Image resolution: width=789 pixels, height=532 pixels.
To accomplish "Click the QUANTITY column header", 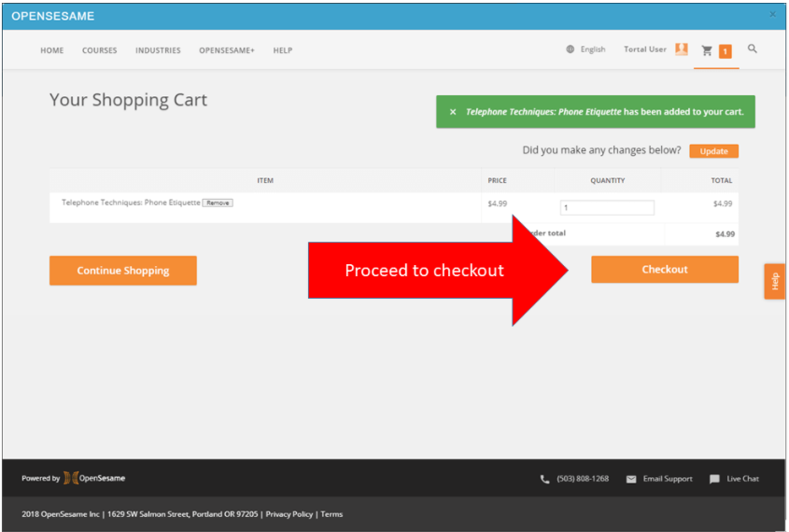I will pos(608,180).
